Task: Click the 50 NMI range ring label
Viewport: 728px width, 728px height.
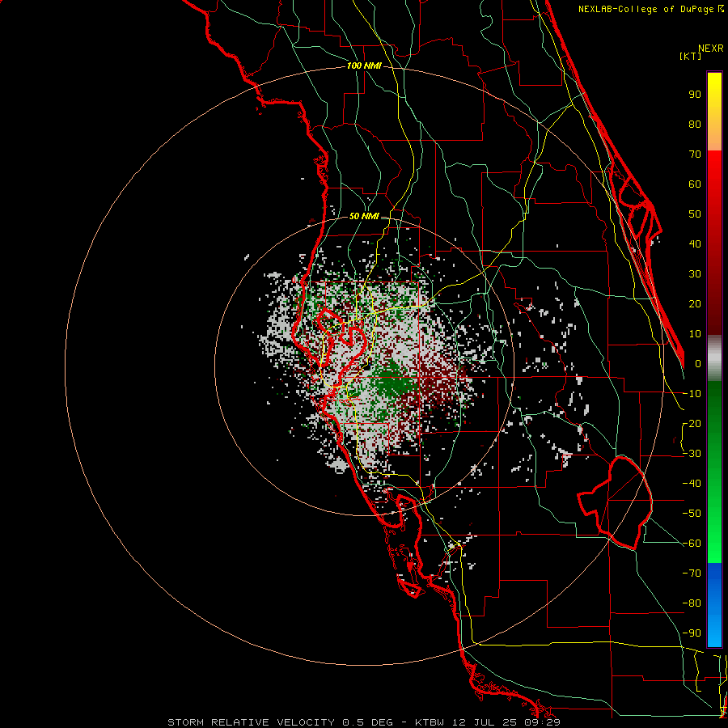Action: pos(364,216)
